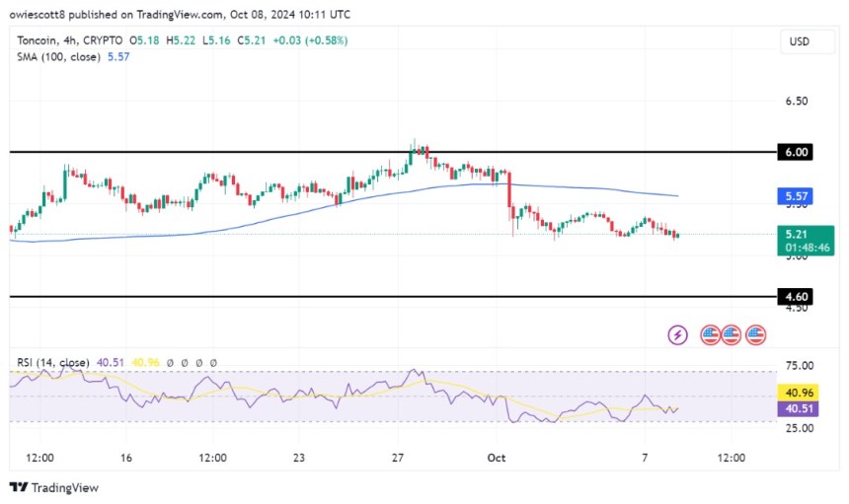Click the 23 date on time axis
This screenshot has width=849, height=504.
tap(299, 458)
